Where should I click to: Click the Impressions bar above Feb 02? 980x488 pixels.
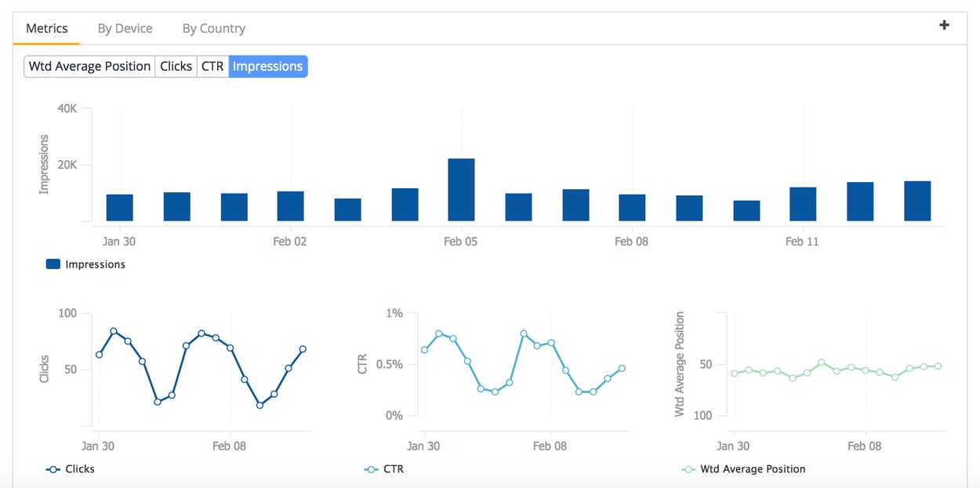point(290,206)
